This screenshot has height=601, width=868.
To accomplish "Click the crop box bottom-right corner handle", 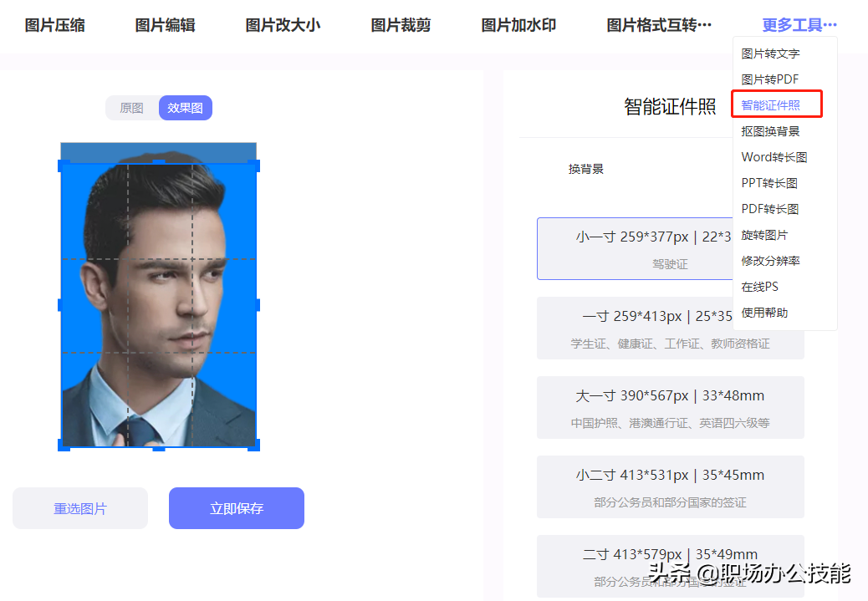I will tap(254, 445).
